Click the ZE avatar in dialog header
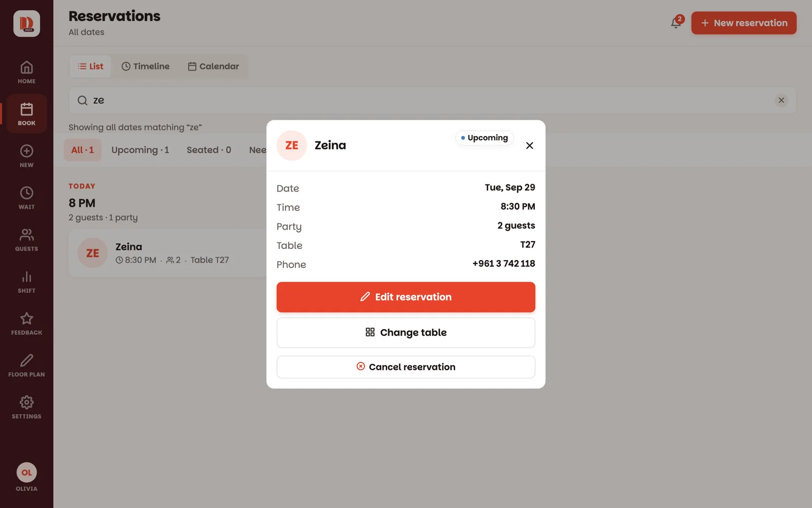Image resolution: width=812 pixels, height=508 pixels. [x=292, y=145]
